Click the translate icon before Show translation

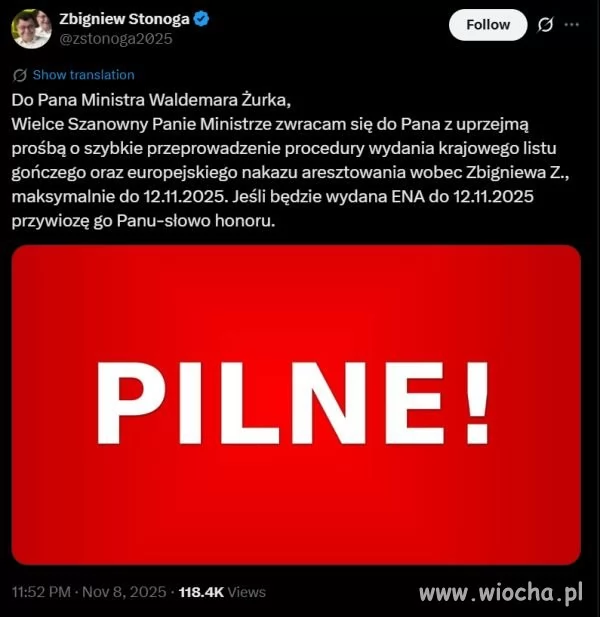pos(20,75)
